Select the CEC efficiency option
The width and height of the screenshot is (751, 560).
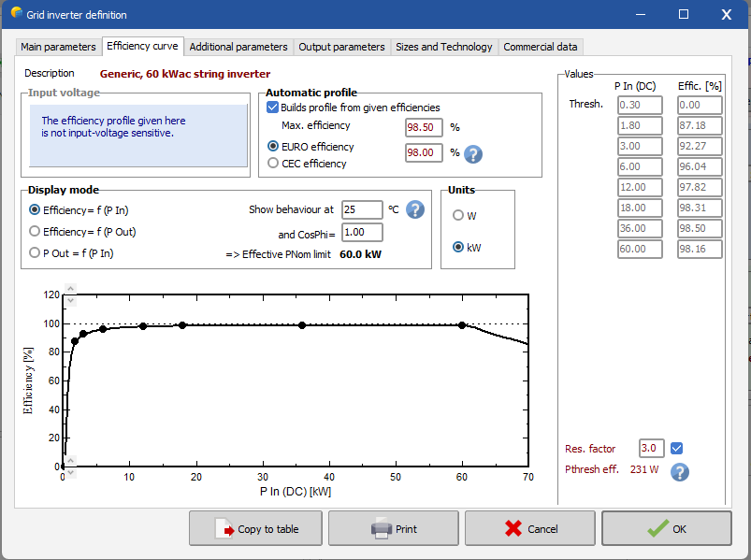(x=273, y=164)
